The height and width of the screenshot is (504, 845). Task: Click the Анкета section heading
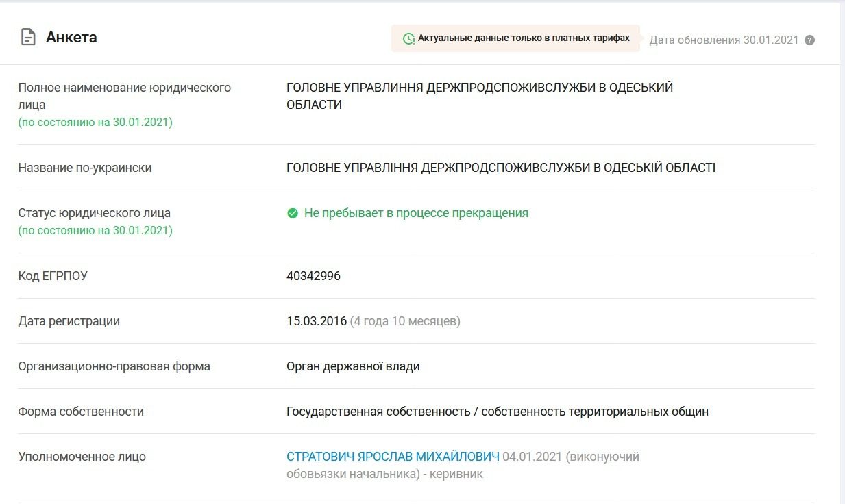(71, 38)
